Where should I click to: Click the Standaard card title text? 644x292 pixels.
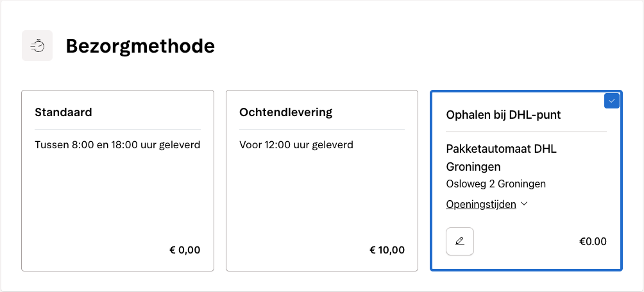(64, 112)
